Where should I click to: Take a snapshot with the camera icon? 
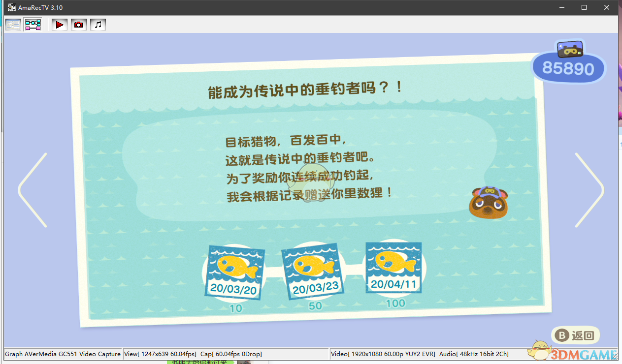[x=79, y=25]
